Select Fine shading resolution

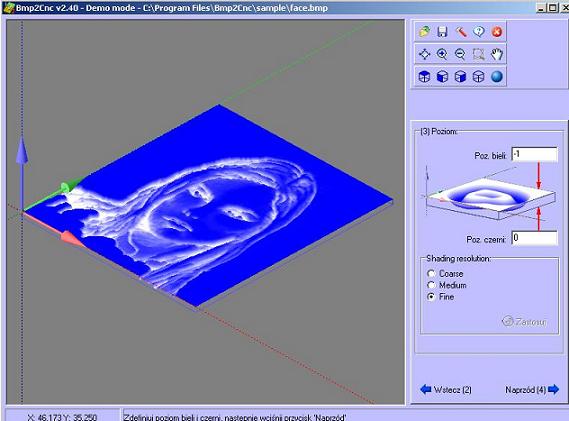click(x=441, y=297)
